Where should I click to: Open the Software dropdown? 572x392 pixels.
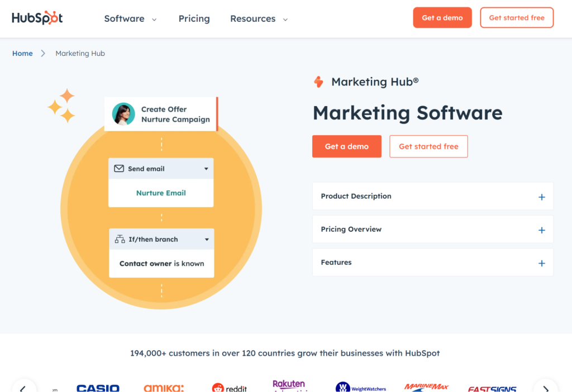pyautogui.click(x=130, y=18)
